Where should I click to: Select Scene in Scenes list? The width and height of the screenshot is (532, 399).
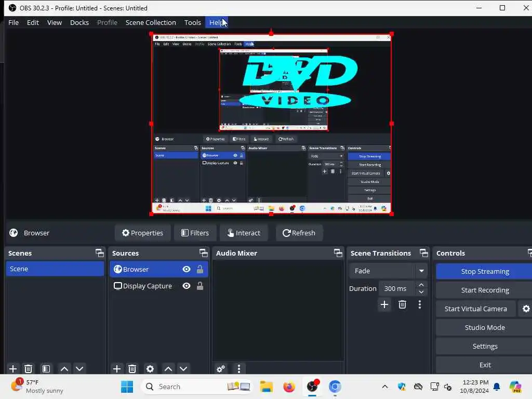click(55, 269)
